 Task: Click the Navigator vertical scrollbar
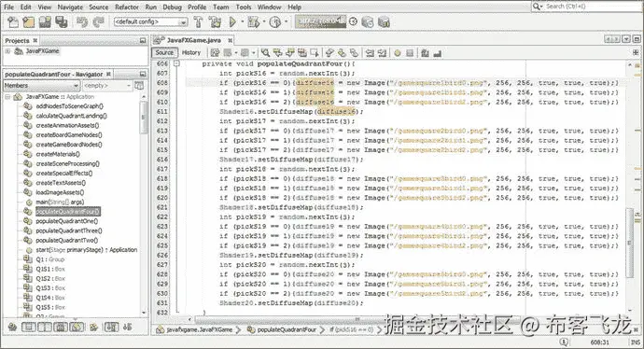pyautogui.click(x=144, y=118)
